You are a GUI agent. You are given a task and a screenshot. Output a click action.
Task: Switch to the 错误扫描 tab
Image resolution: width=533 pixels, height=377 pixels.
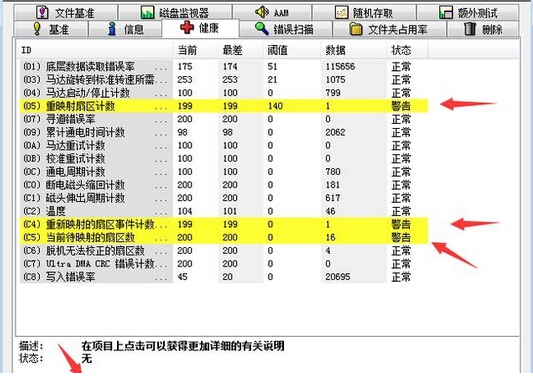click(286, 29)
